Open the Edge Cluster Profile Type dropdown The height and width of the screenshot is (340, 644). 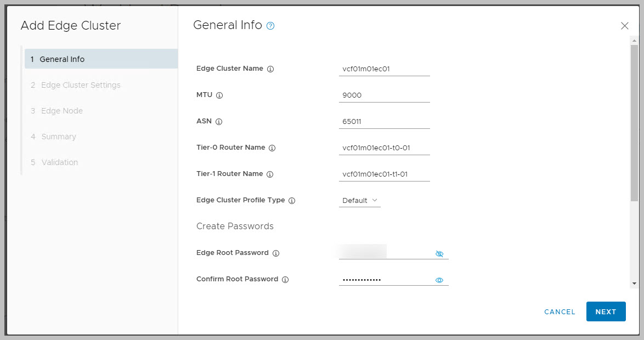point(360,201)
